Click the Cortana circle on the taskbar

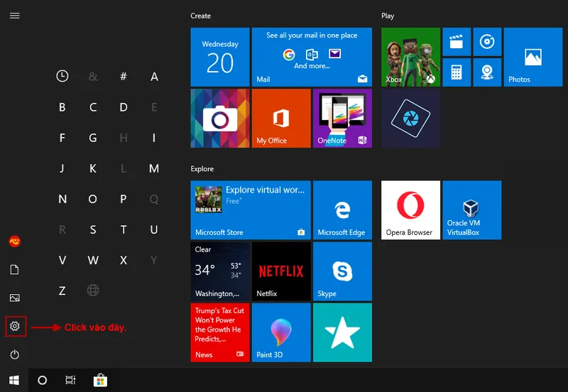pos(42,381)
